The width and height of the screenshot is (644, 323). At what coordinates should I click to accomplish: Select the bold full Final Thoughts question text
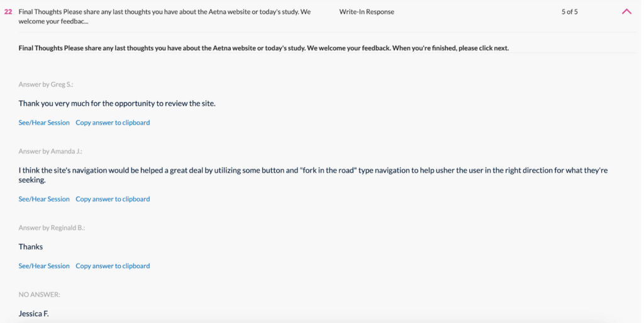coord(264,48)
